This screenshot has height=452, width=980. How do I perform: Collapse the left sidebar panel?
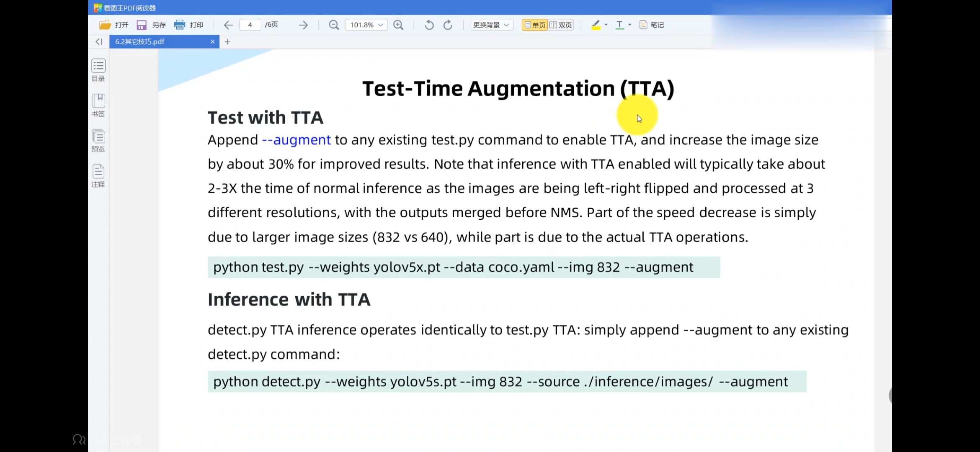point(99,41)
